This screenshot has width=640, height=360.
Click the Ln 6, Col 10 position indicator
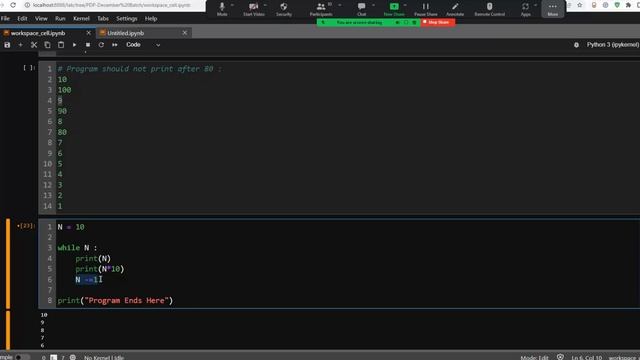(587, 358)
